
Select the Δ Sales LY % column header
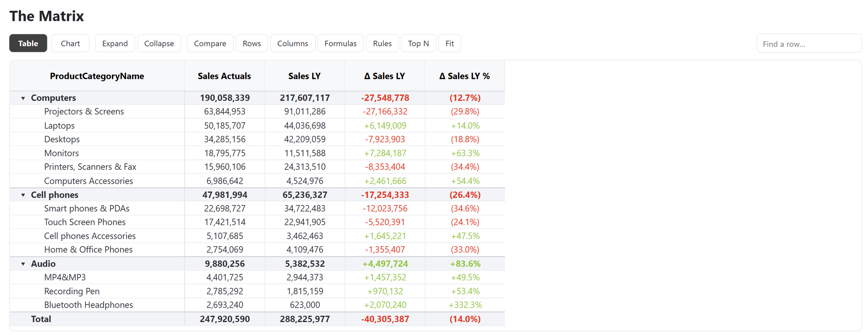click(464, 76)
